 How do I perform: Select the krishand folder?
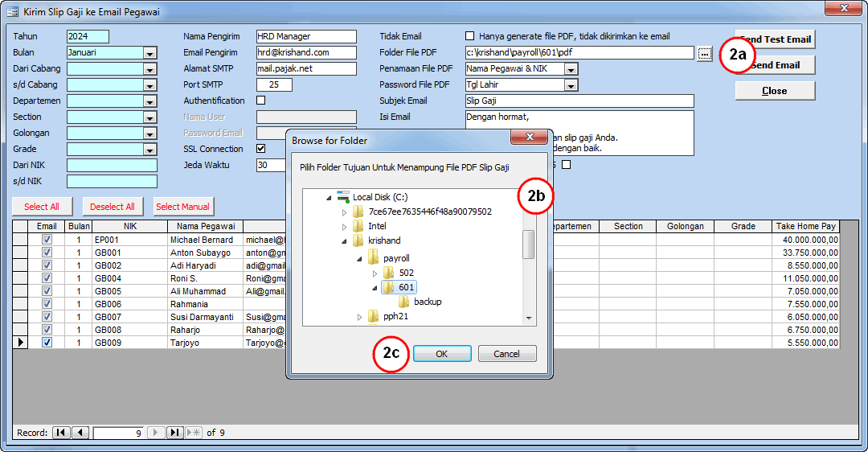point(384,240)
